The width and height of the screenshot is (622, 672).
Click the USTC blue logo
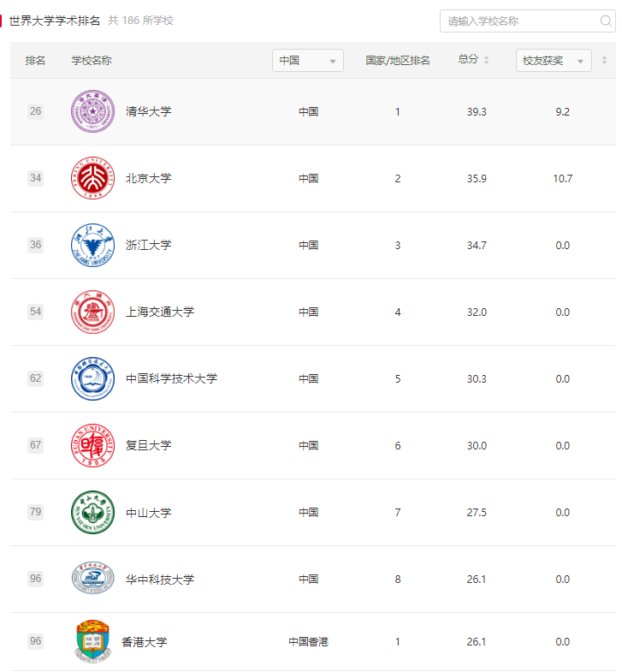pyautogui.click(x=92, y=379)
